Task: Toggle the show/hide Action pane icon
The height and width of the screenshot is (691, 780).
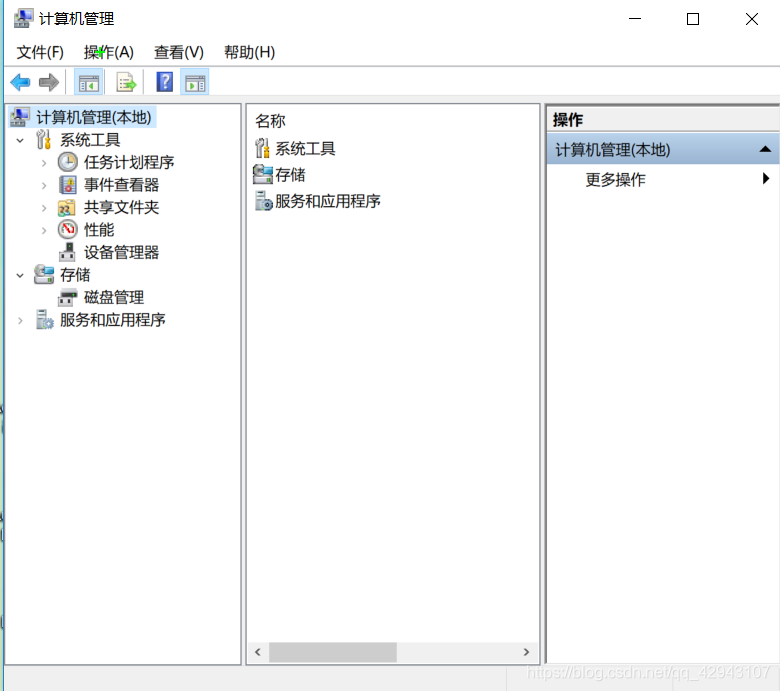Action: (x=195, y=82)
